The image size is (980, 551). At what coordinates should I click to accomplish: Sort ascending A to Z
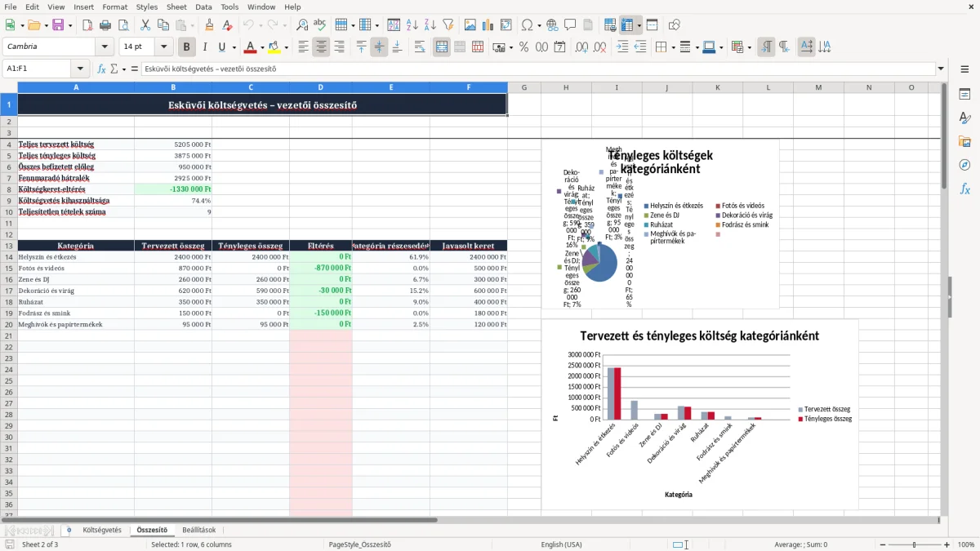pyautogui.click(x=412, y=25)
